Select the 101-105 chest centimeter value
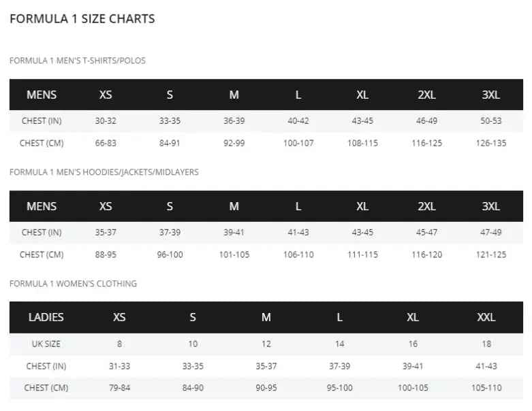 pos(234,254)
